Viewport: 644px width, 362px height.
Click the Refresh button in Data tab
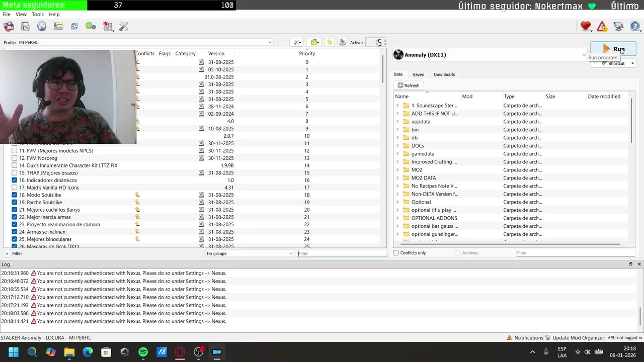(409, 85)
